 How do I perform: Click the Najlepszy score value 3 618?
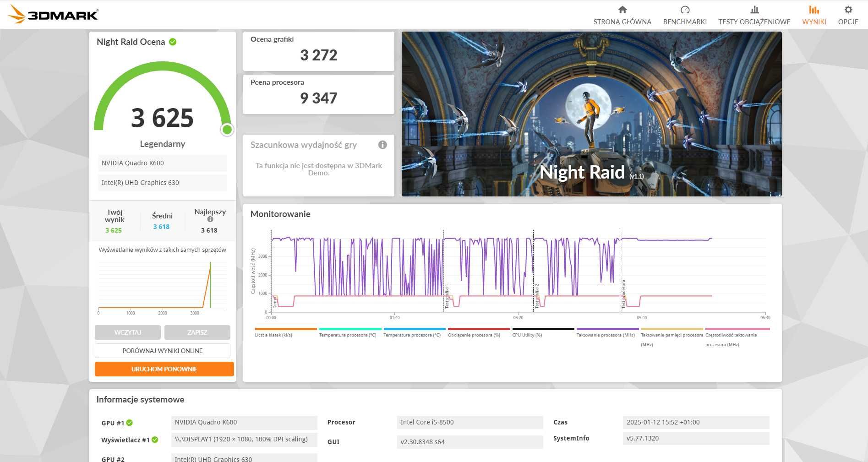click(x=209, y=230)
